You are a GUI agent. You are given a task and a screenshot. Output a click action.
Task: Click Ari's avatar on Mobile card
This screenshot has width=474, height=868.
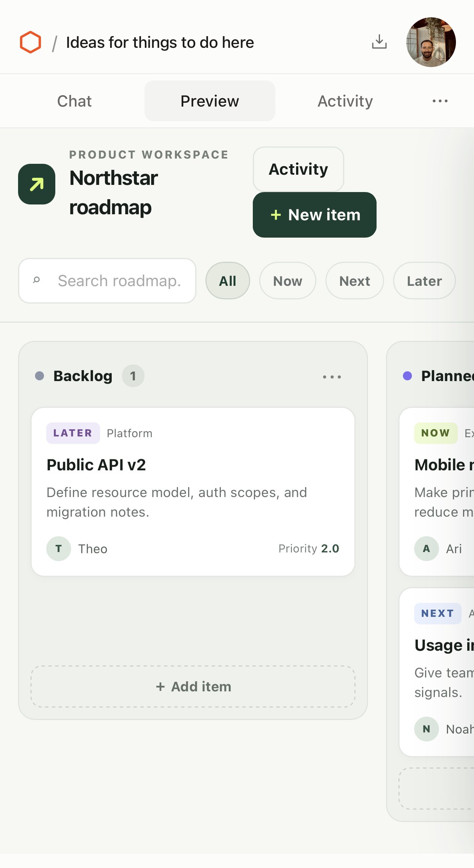(x=427, y=549)
